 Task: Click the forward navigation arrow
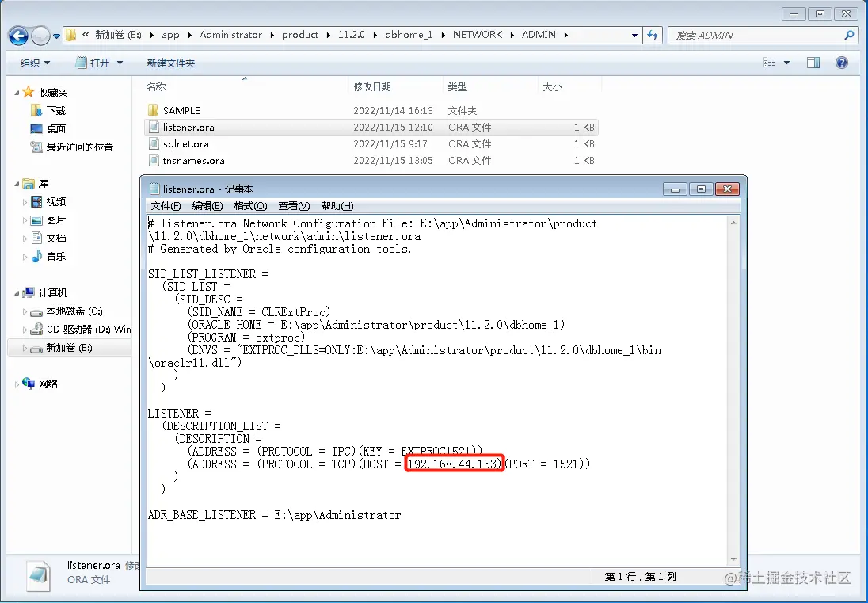click(39, 35)
